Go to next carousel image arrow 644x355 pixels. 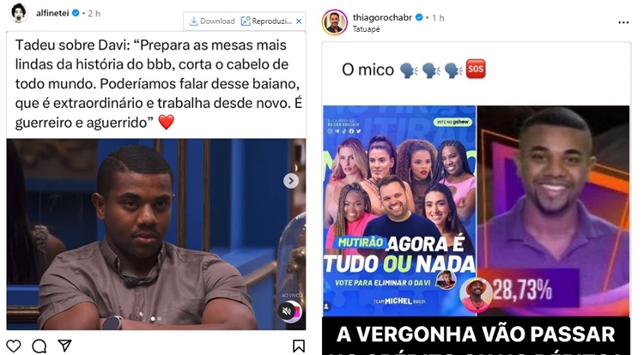(291, 181)
